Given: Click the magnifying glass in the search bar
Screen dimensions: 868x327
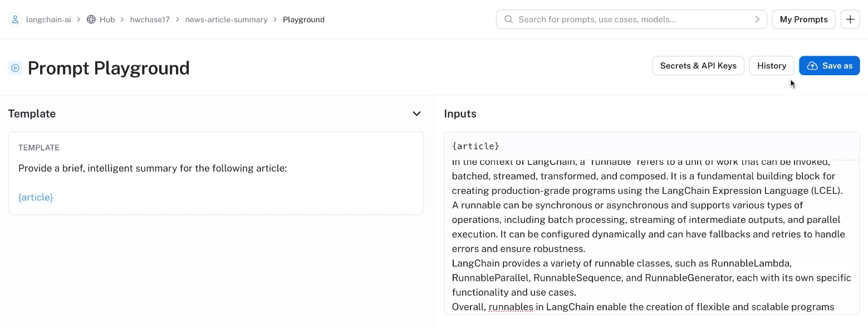Looking at the screenshot, I should click(x=508, y=19).
